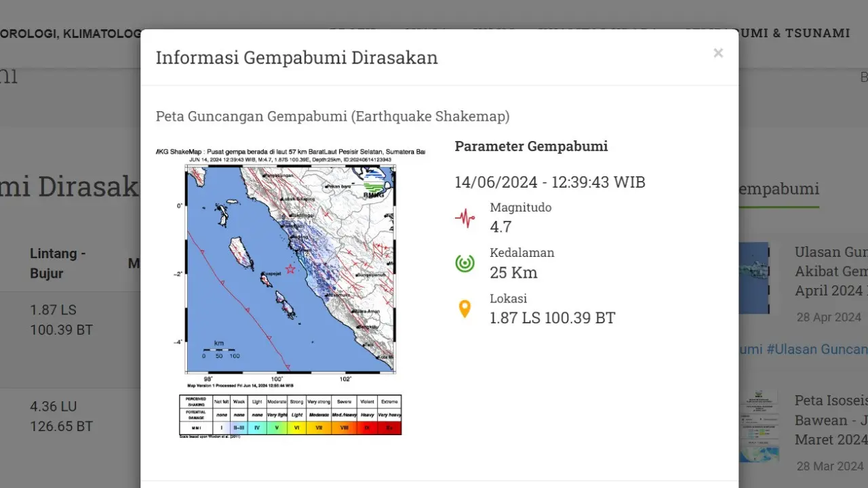Image resolution: width=868 pixels, height=488 pixels.
Task: Click the red MMI X+ color cell
Action: [389, 428]
